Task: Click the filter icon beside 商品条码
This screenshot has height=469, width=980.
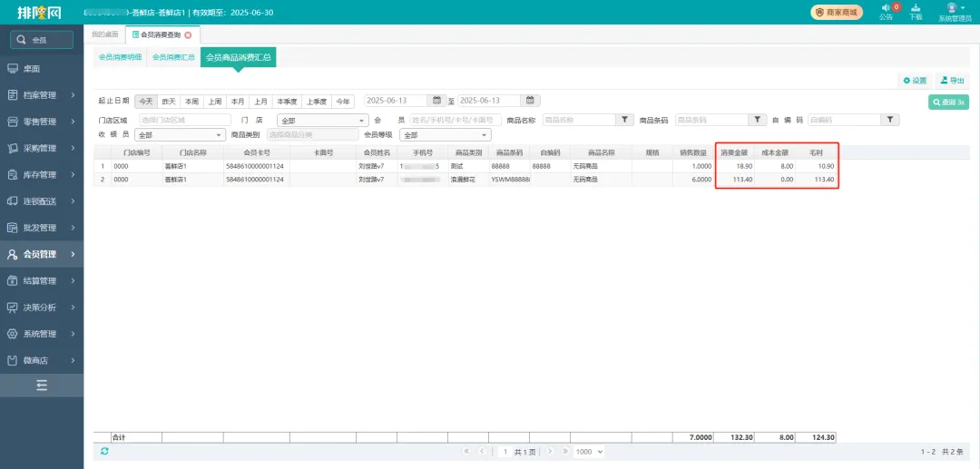Action: point(758,120)
